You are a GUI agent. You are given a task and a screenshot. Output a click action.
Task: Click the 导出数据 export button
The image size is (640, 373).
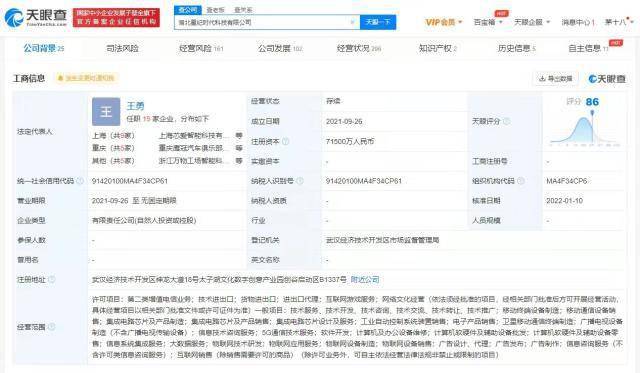pos(556,78)
